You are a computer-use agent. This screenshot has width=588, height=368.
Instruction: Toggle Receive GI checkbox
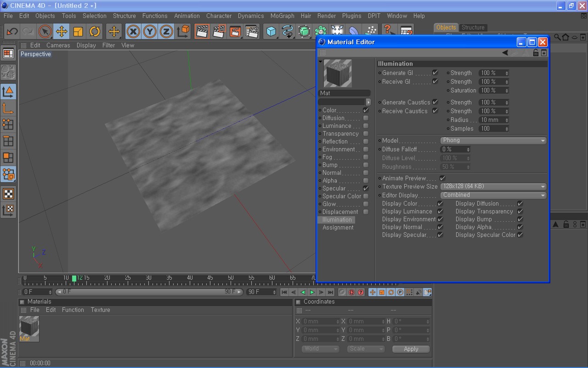click(435, 81)
